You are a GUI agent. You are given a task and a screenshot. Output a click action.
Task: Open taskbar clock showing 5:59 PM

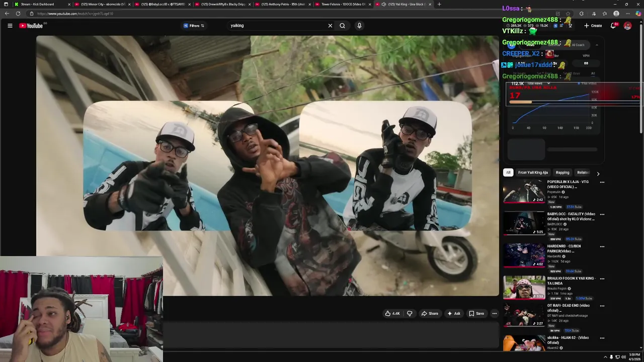[635, 357]
